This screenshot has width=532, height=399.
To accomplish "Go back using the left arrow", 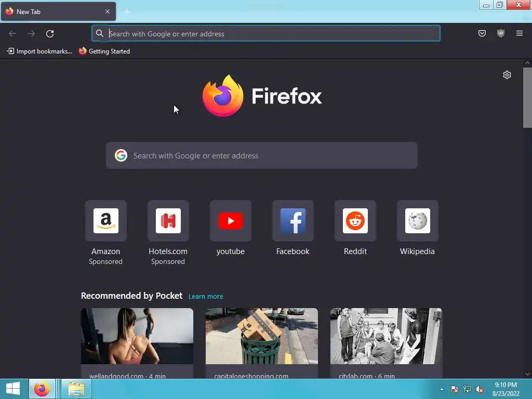I will (12, 34).
